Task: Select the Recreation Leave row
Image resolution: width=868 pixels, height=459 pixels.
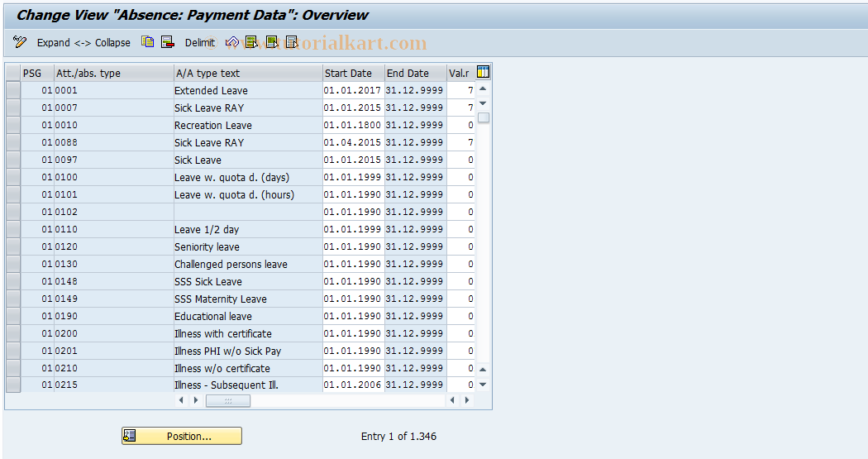Action: tap(13, 125)
